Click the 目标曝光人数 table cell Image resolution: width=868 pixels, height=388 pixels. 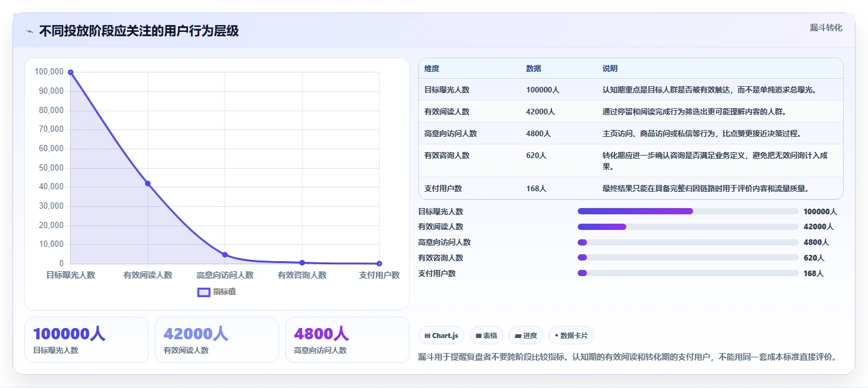click(447, 90)
